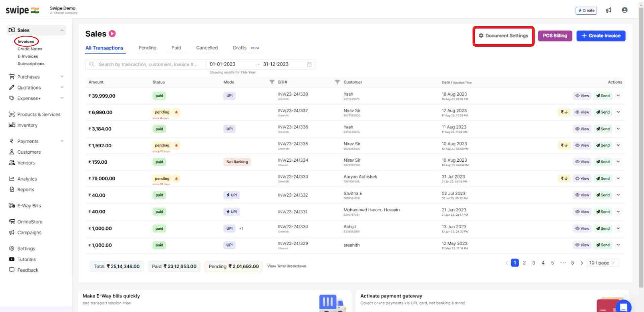
Task: Open Credit Notes under Sales
Action: pos(30,49)
